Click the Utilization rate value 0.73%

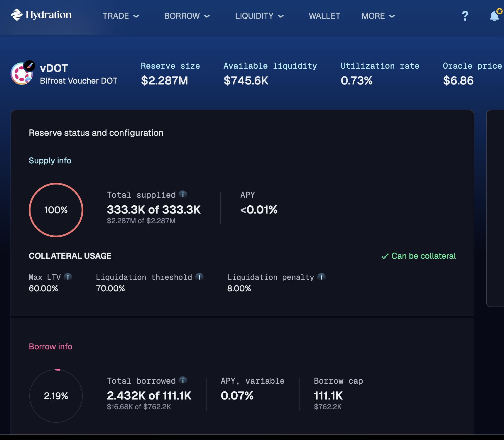[356, 81]
